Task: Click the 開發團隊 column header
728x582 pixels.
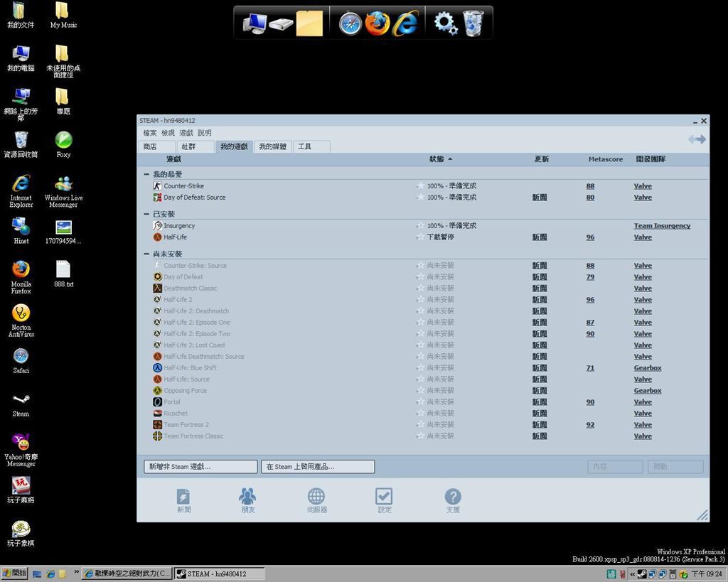Action: coord(651,159)
